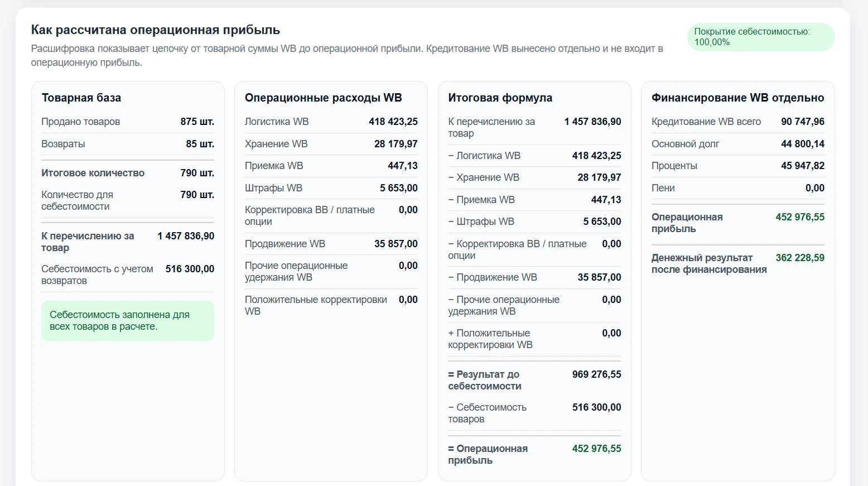Click the '− Продвижение WB' formula line
Screen dimensions: 868x486
tap(493, 277)
